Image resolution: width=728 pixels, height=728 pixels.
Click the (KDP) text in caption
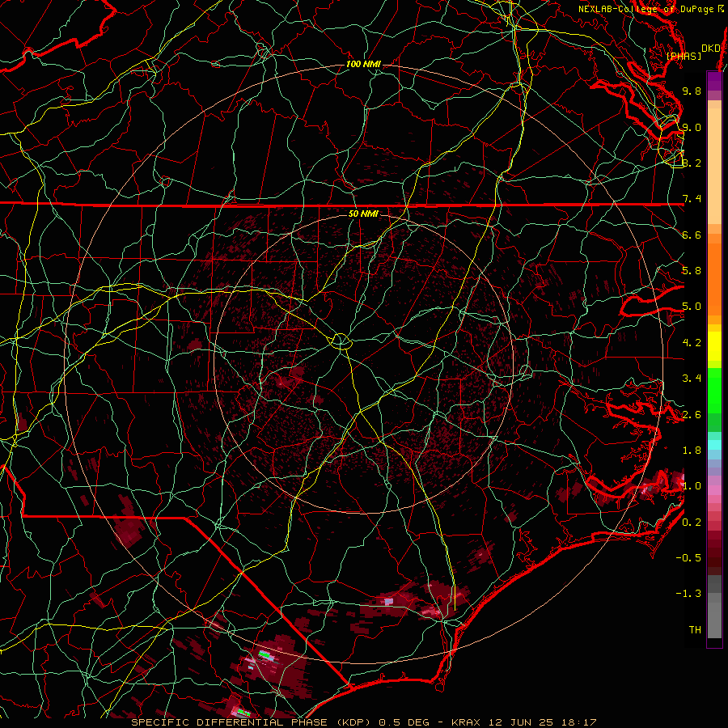click(x=353, y=722)
